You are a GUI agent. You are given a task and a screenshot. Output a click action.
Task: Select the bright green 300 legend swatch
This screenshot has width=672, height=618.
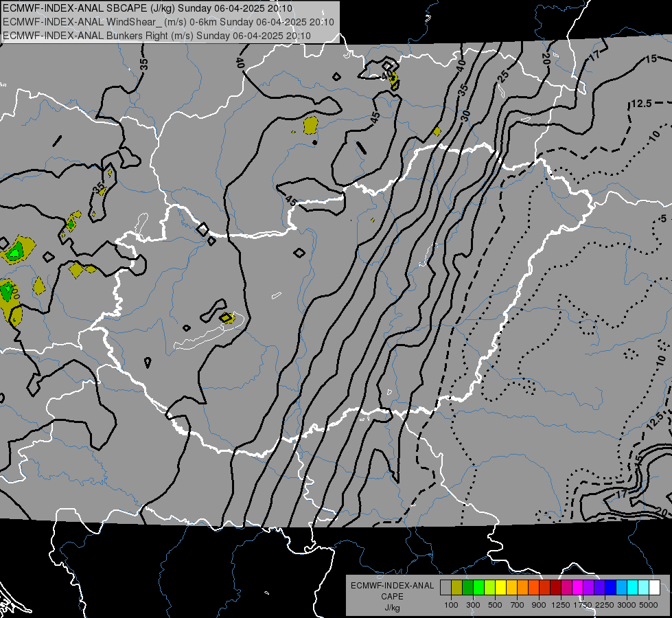tap(478, 588)
